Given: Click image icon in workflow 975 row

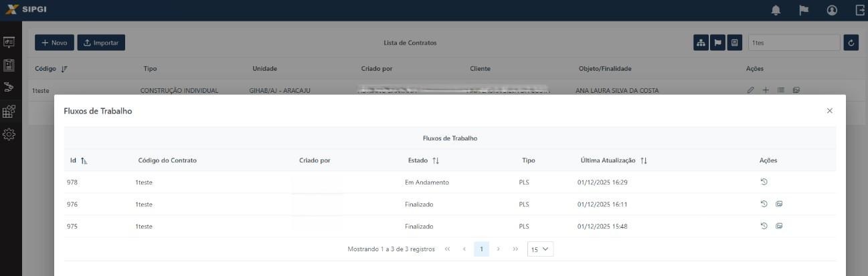Looking at the screenshot, I should pos(779,226).
